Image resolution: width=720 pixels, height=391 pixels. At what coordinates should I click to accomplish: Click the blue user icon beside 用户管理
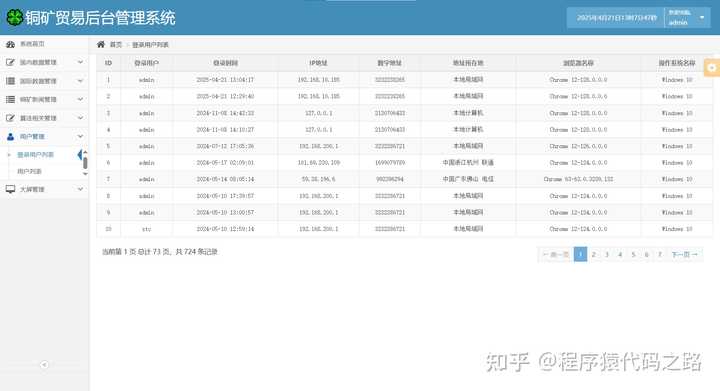pos(10,136)
